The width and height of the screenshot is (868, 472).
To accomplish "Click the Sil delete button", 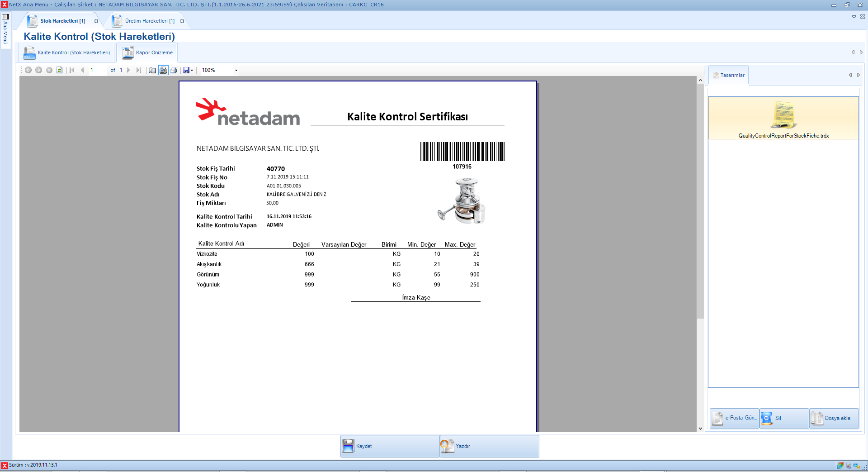I will tap(784, 418).
